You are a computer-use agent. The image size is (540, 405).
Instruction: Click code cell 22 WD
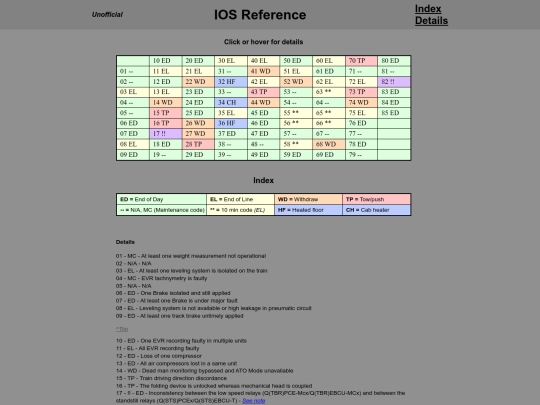[198, 82]
